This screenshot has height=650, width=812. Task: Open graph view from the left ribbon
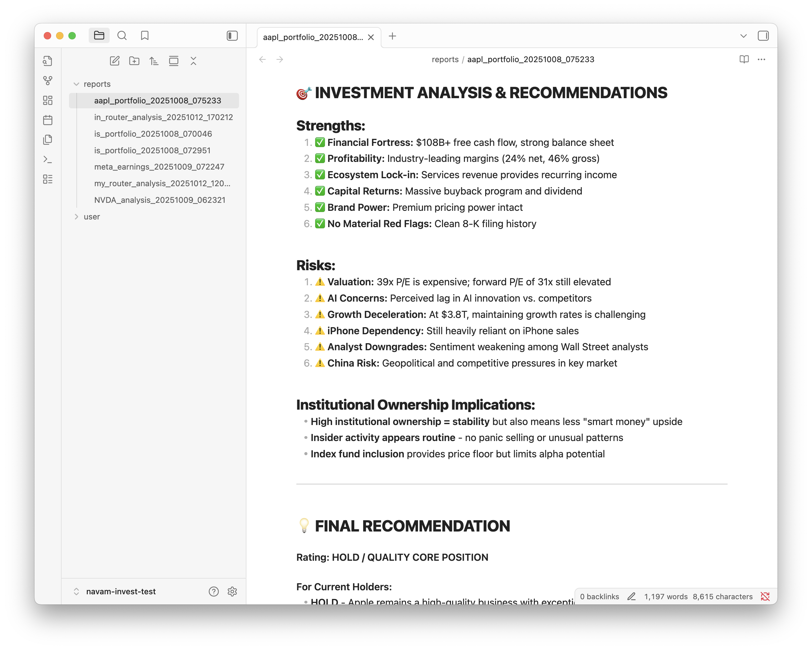[x=48, y=80]
